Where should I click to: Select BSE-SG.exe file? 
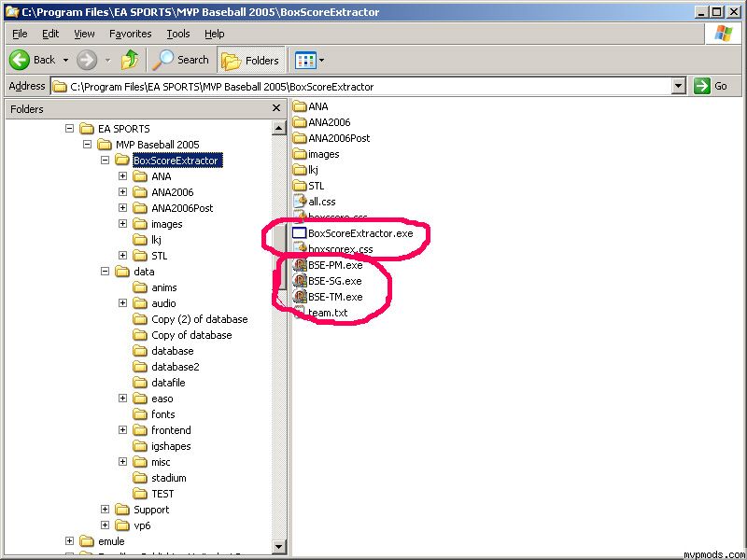(328, 281)
